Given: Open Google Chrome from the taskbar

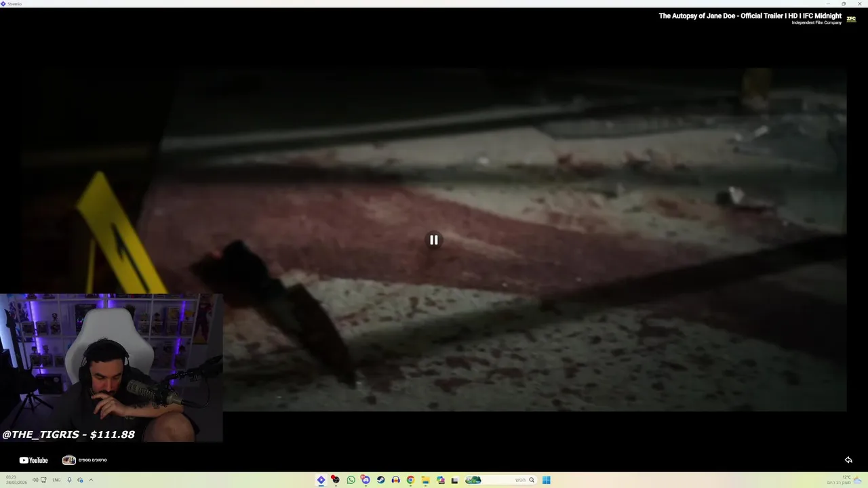Looking at the screenshot, I should pyautogui.click(x=410, y=480).
